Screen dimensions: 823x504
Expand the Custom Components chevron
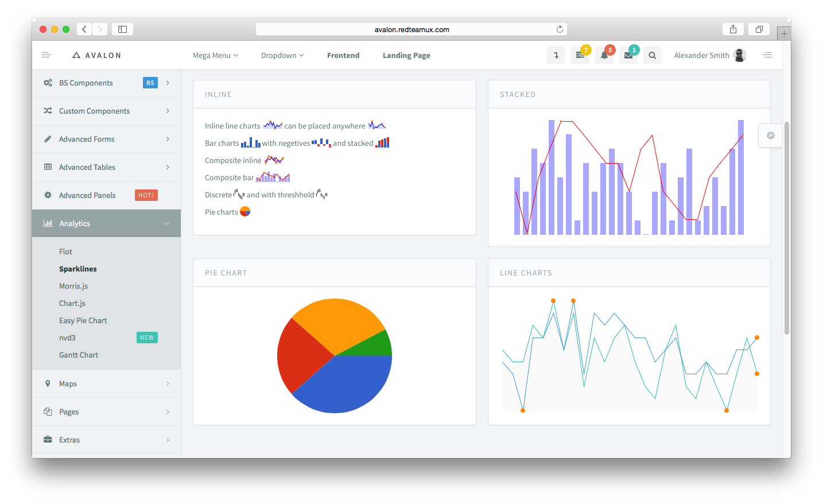pyautogui.click(x=168, y=111)
